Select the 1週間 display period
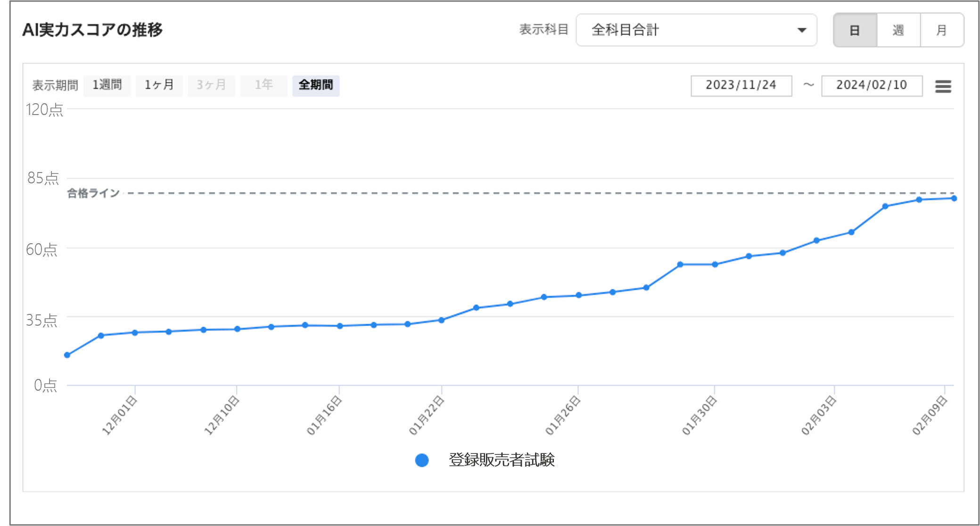980x526 pixels. pyautogui.click(x=107, y=85)
